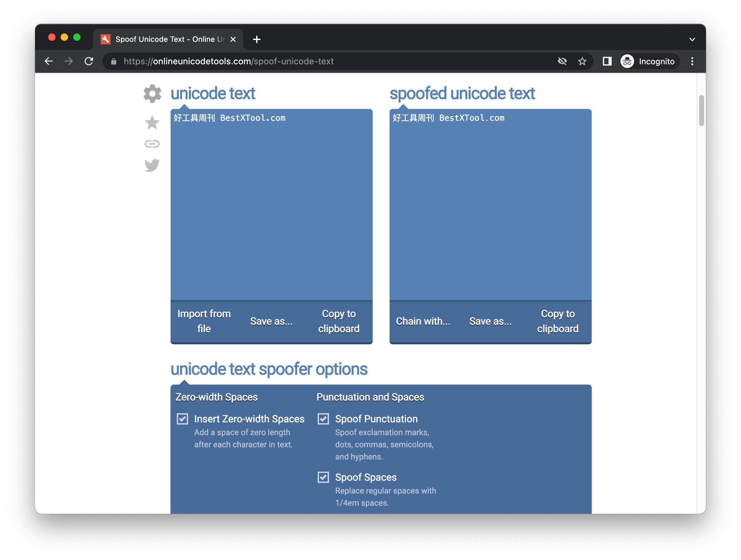Viewport: 741px width, 560px height.
Task: Click the tracking protection eye icon
Action: 562,61
